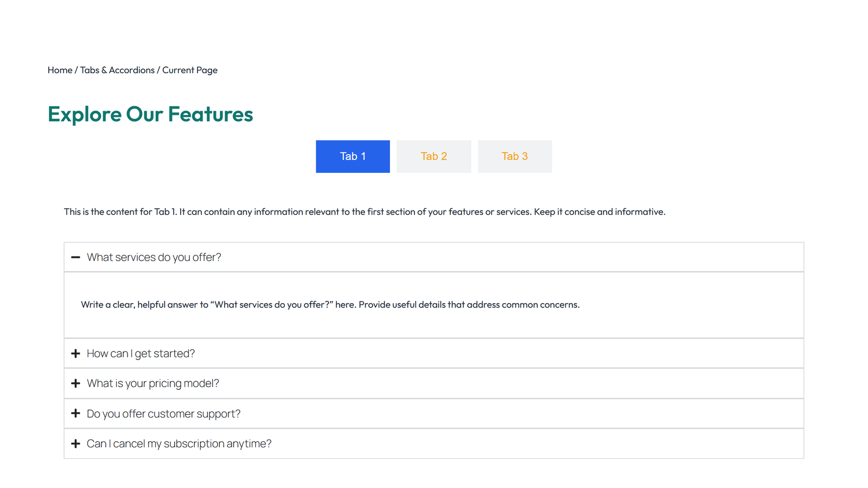Screen dimensions: 868x488
Task: Click the plus icon beside 'What is your pricing model?'
Action: point(75,383)
